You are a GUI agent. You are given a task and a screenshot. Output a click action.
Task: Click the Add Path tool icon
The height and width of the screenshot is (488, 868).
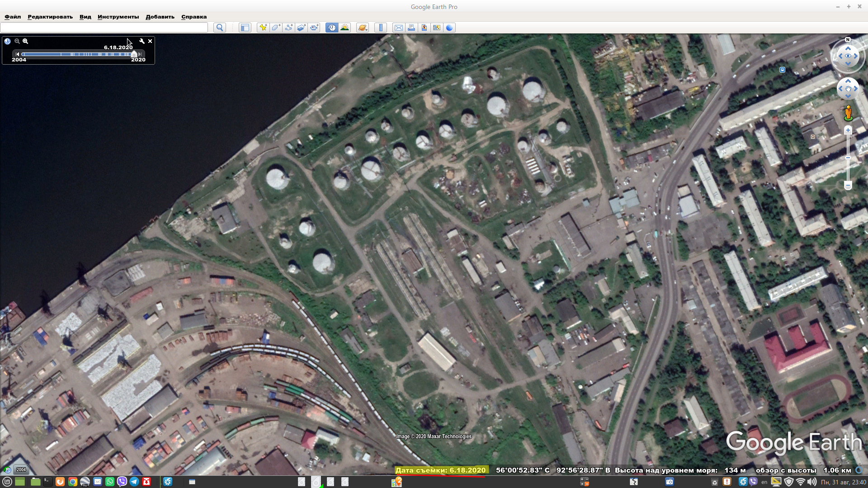pos(288,28)
